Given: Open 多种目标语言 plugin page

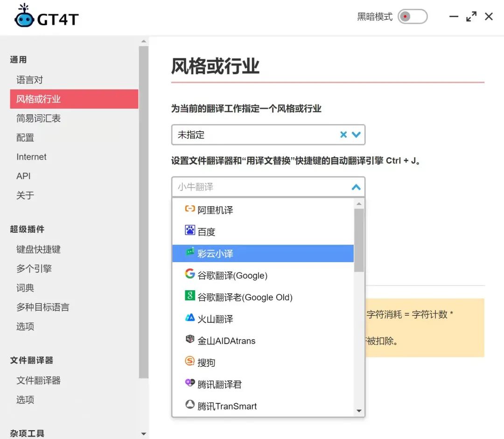Looking at the screenshot, I should (74, 307).
